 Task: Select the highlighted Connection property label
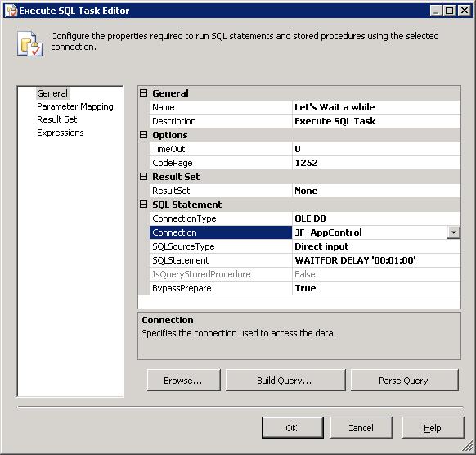[221, 232]
